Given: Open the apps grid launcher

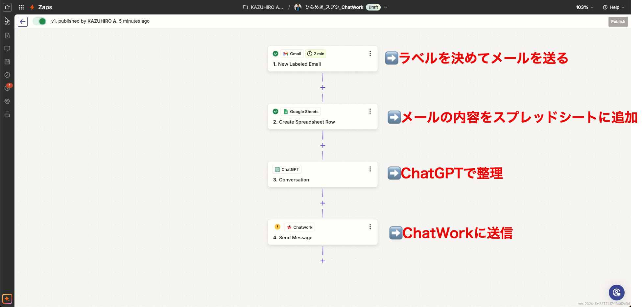Looking at the screenshot, I should tap(21, 7).
